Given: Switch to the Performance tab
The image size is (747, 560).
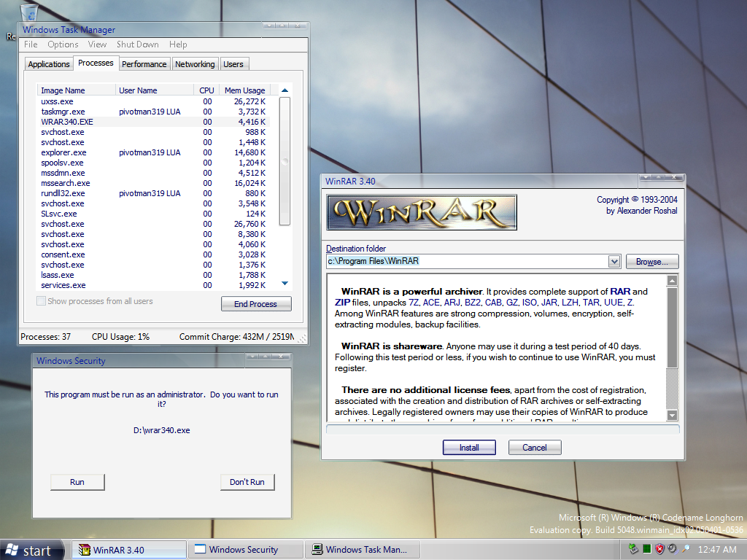Looking at the screenshot, I should click(144, 64).
